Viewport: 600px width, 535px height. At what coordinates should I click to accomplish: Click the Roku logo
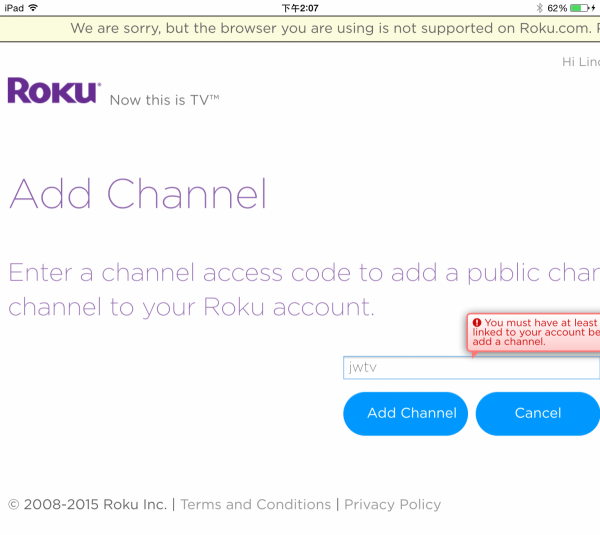[x=54, y=91]
